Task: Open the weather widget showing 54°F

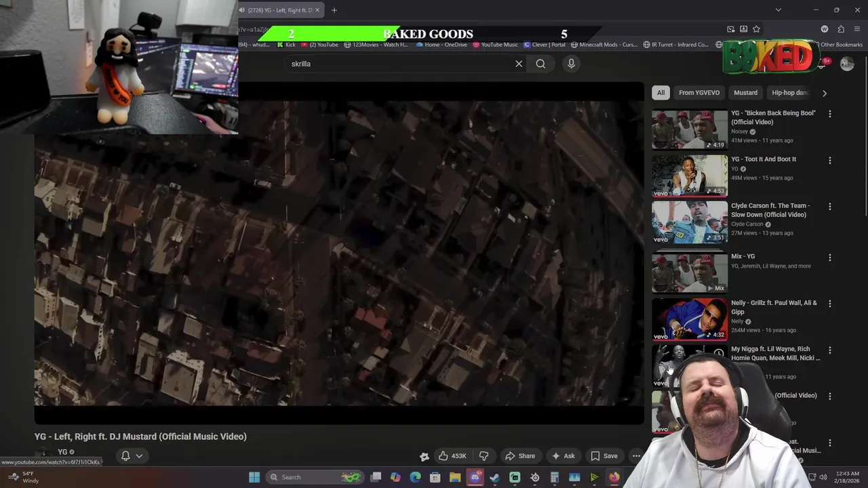Action: [x=23, y=477]
